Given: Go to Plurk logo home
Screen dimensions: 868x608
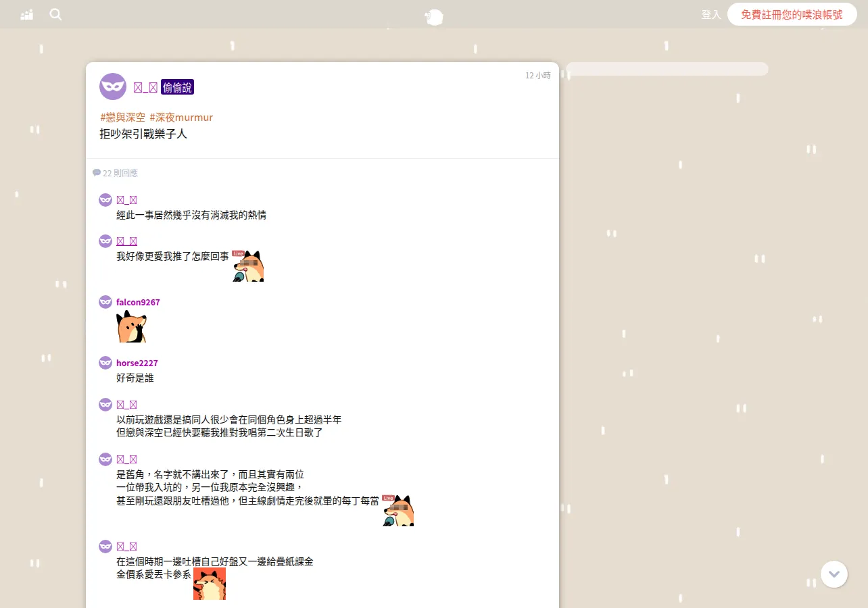Looking at the screenshot, I should coord(434,16).
